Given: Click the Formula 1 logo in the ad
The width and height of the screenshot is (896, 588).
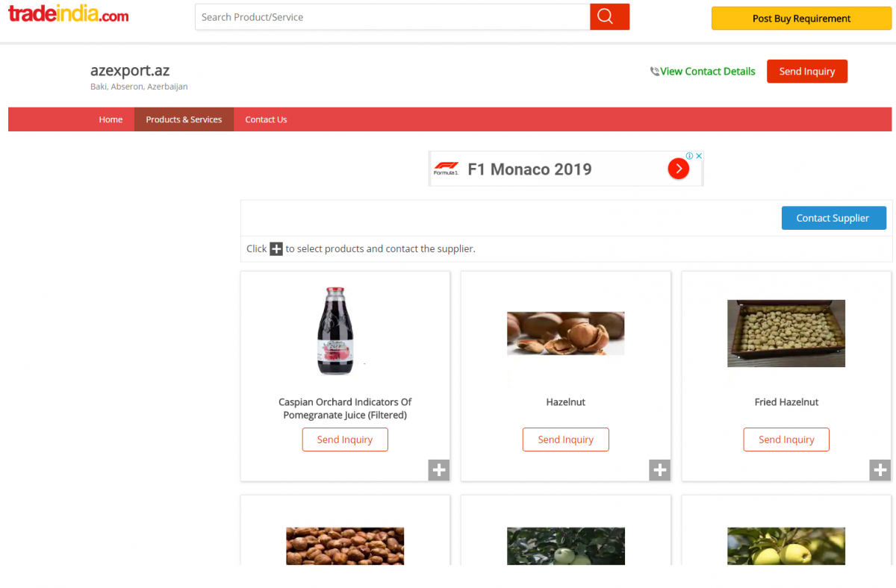Looking at the screenshot, I should (x=446, y=168).
